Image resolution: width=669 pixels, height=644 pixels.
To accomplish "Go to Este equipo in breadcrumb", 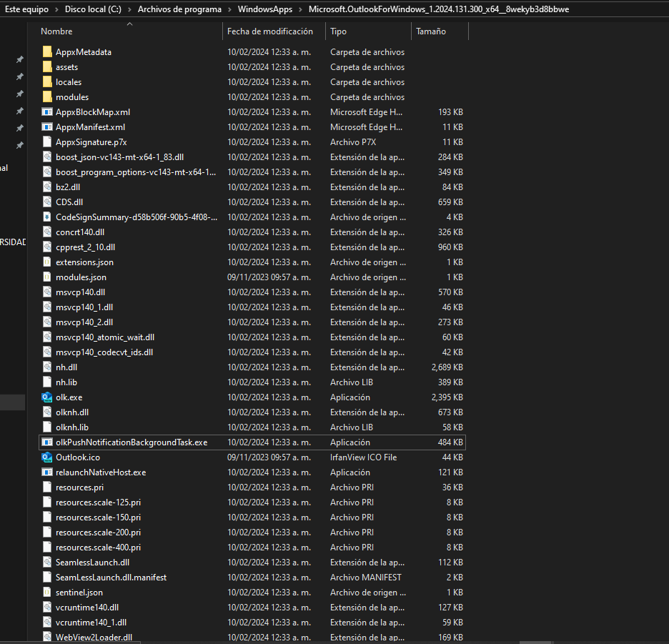I will pos(26,9).
